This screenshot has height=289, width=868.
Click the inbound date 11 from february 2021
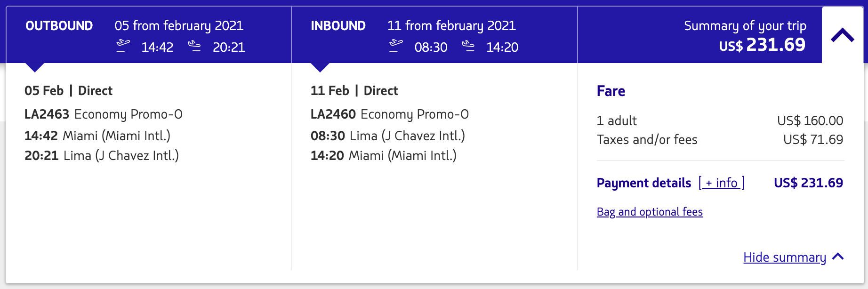coord(451,26)
